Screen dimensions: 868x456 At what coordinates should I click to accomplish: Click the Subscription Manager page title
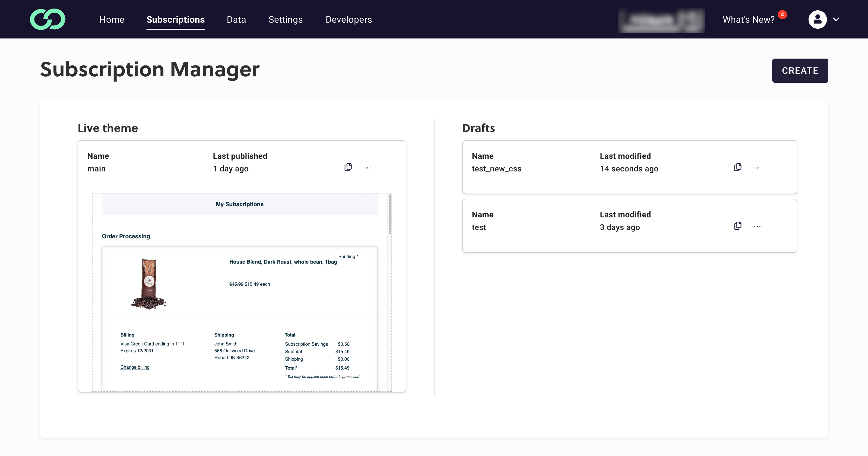tap(150, 70)
